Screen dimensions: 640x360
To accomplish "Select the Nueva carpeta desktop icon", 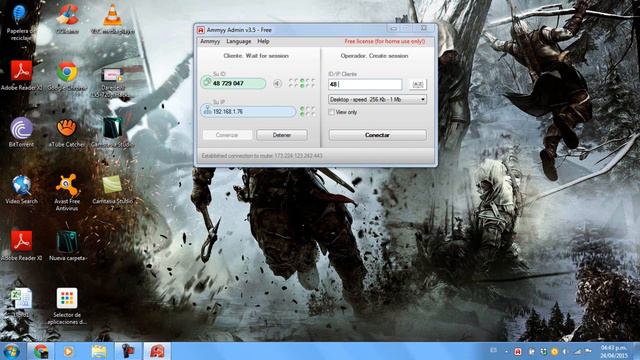I will tap(67, 245).
